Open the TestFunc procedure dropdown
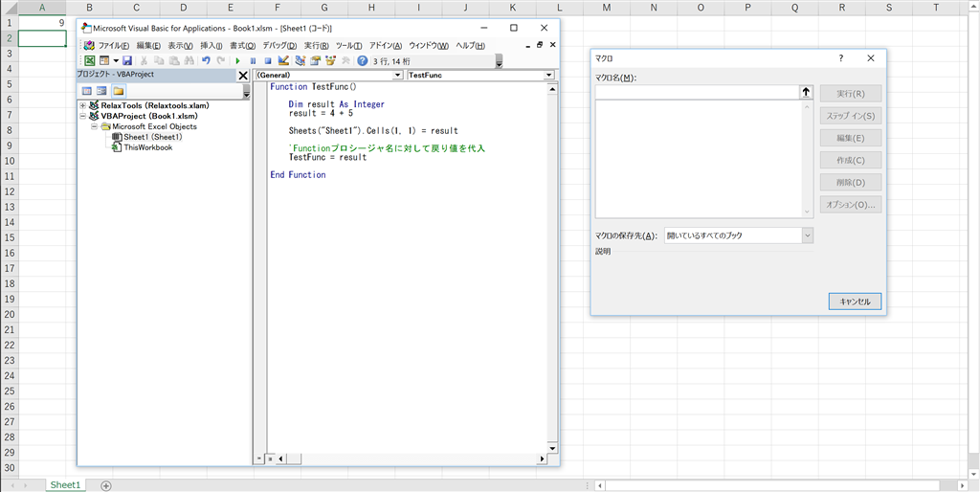Screen dimensions: 980x492 (548, 75)
